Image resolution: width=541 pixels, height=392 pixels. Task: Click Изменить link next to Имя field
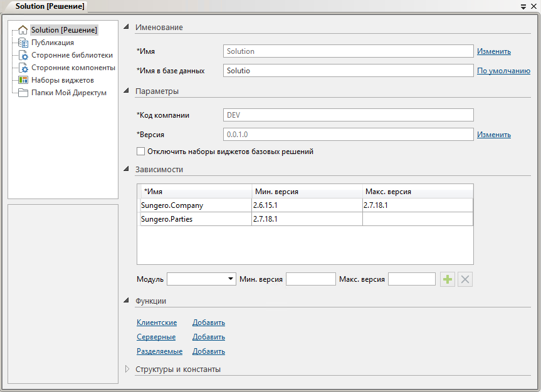[493, 51]
